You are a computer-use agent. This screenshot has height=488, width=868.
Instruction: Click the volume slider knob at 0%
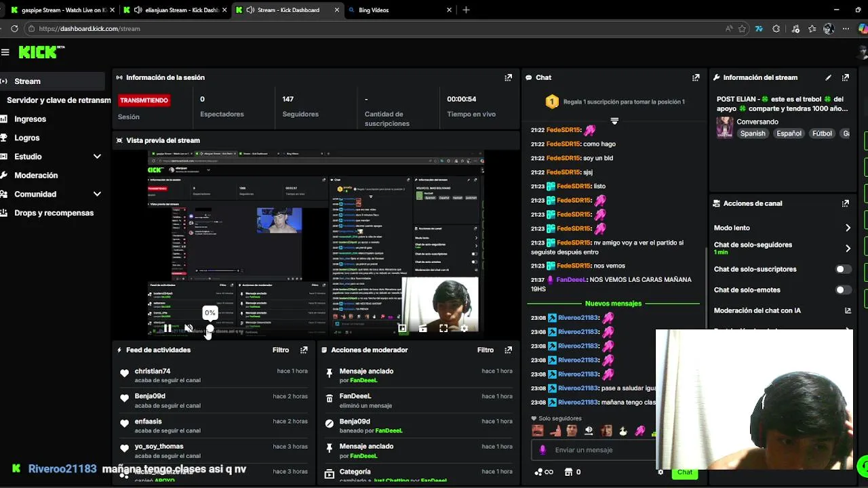(x=210, y=329)
